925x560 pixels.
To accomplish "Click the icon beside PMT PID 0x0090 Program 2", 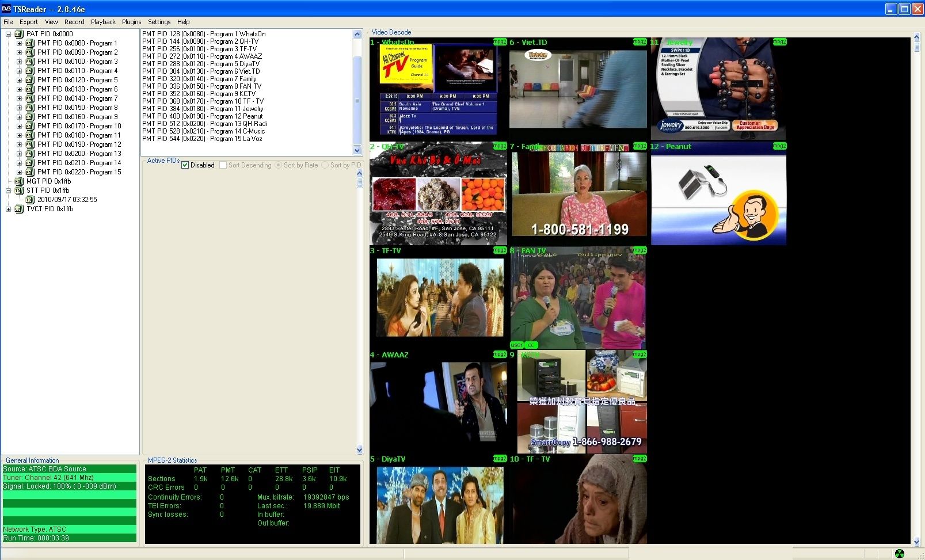I will tap(30, 52).
